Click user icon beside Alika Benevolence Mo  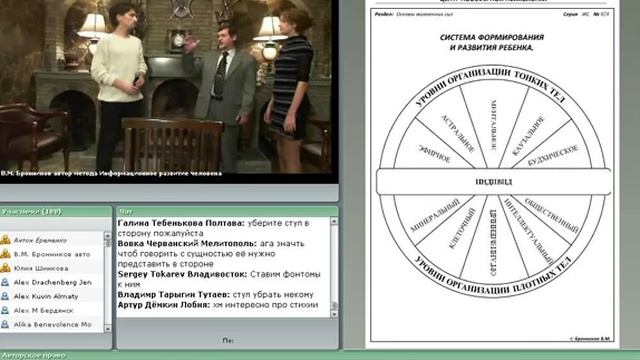[5, 324]
